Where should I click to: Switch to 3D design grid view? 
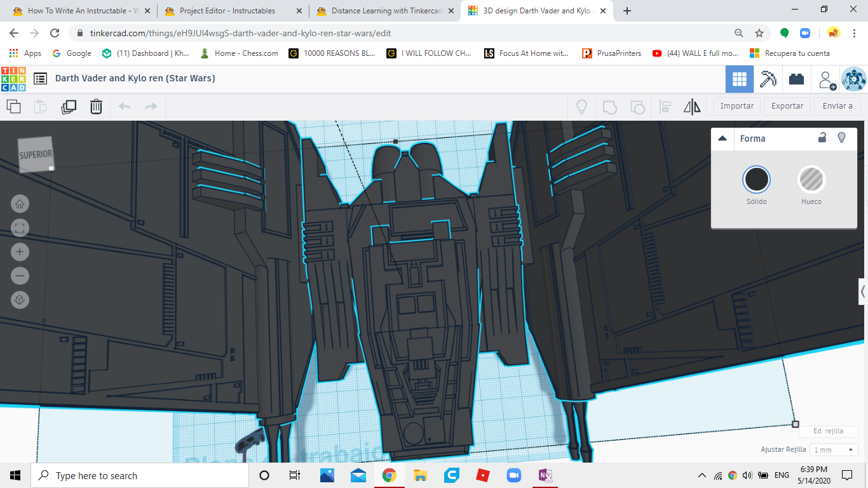point(739,79)
